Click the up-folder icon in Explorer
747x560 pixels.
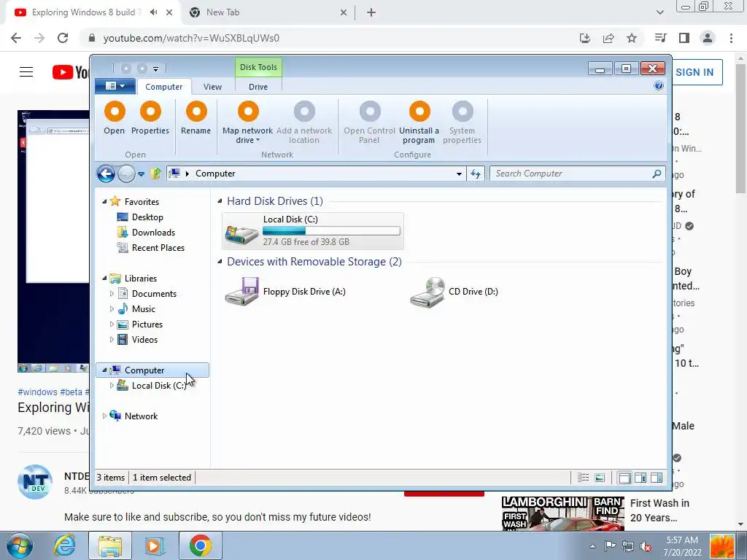tap(156, 174)
